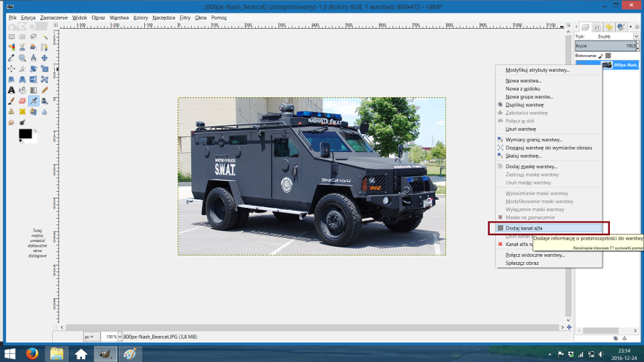The image size is (644, 362).
Task: Select the Rectangle Select tool
Action: coord(12,36)
